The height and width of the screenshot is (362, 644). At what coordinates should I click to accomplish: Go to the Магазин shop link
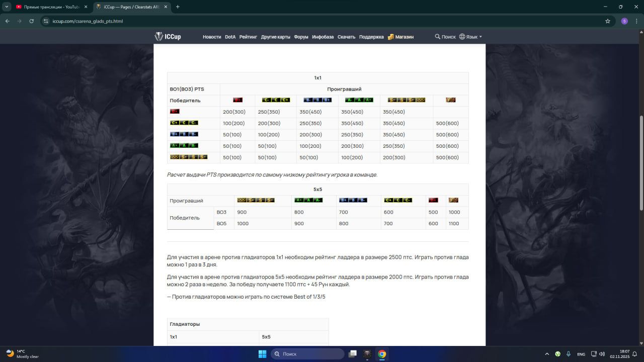pyautogui.click(x=405, y=37)
